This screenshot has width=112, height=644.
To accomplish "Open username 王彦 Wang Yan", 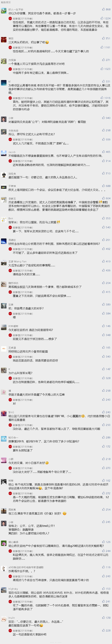I will click(x=17, y=261).
